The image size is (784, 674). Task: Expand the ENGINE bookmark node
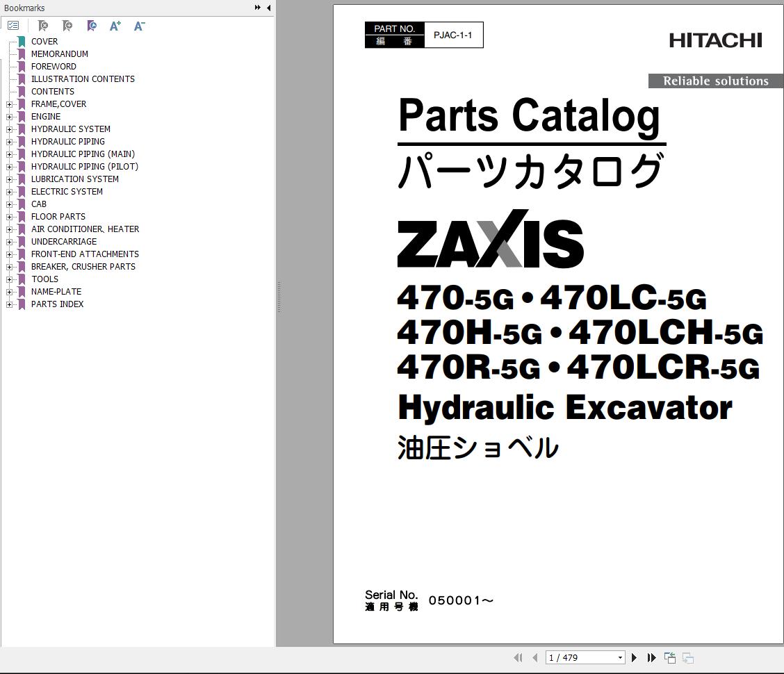9,117
